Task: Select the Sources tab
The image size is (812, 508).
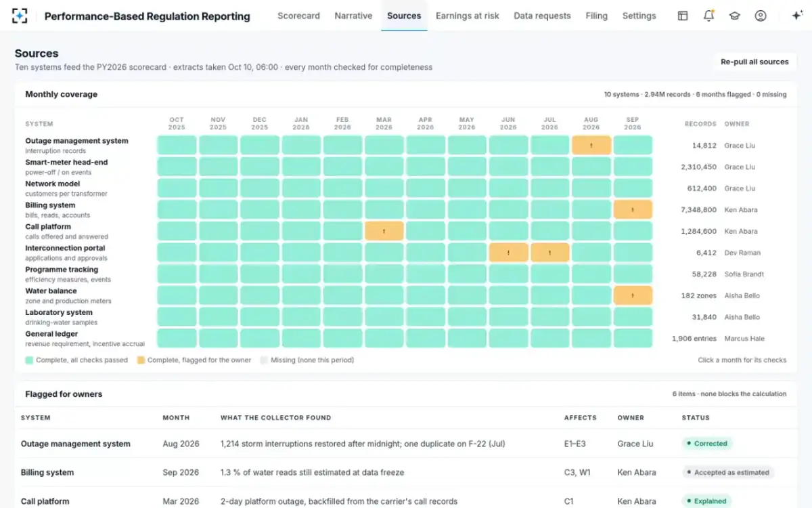Action: click(x=404, y=16)
